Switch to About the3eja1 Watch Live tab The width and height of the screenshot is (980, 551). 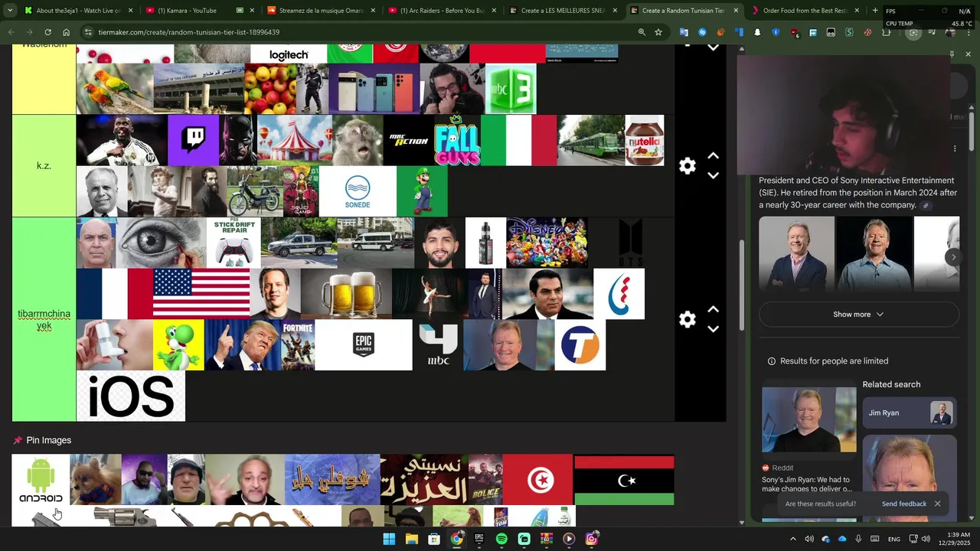(80, 11)
